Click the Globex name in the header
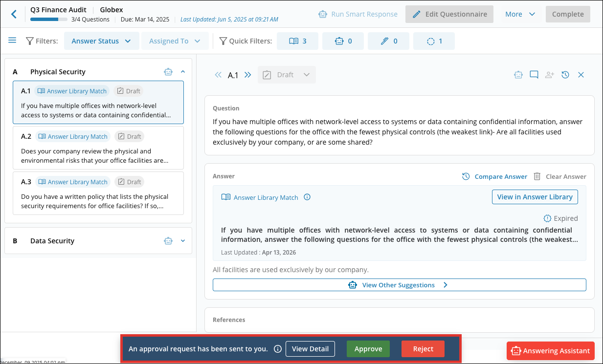Screen dimensions: 603x364 112,9
